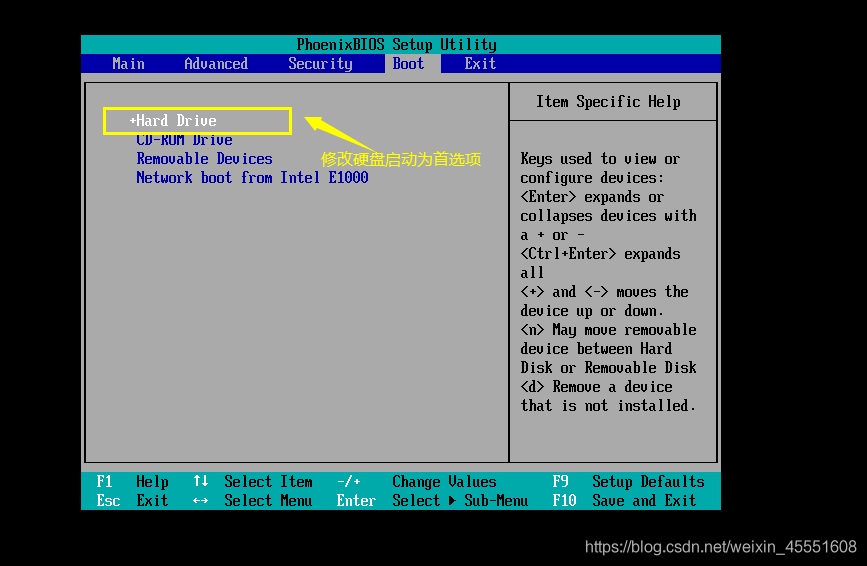This screenshot has width=867, height=566.
Task: Go to the Exit tab
Action: (480, 64)
